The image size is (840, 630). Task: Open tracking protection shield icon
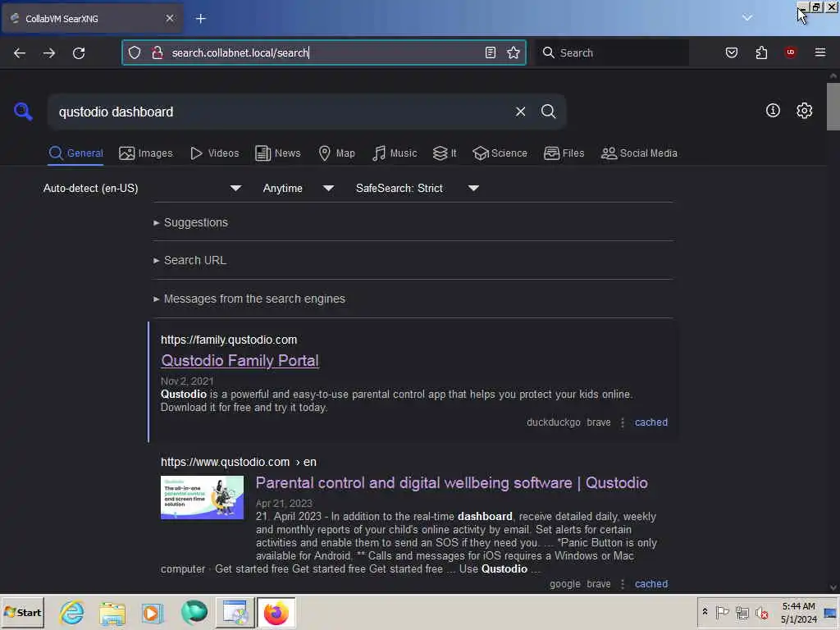[x=135, y=52]
